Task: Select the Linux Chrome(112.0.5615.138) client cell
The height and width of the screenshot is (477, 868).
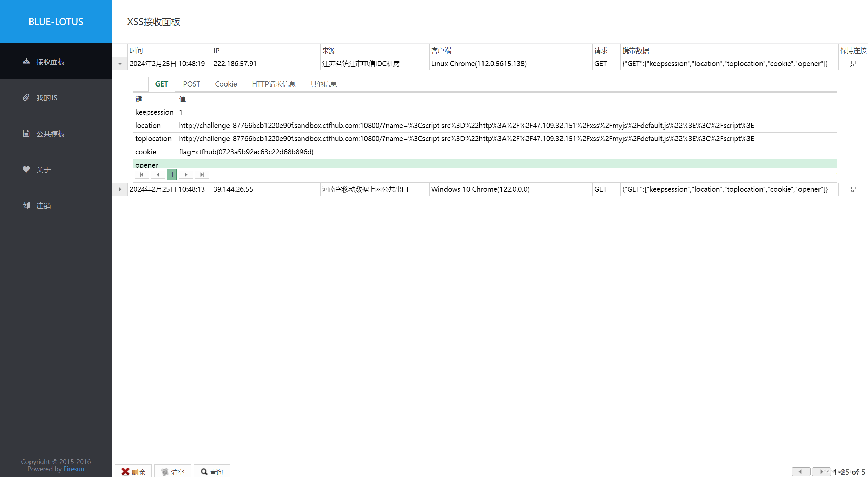Action: [511, 64]
